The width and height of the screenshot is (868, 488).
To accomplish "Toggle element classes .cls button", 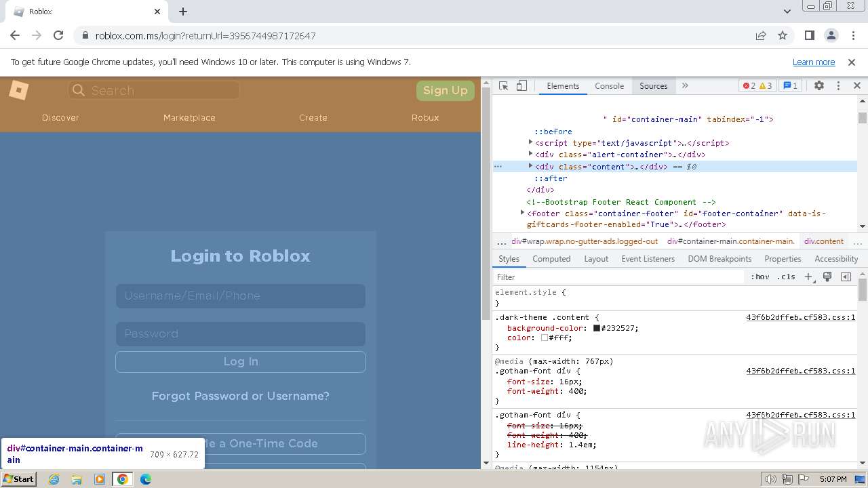I will [x=786, y=277].
